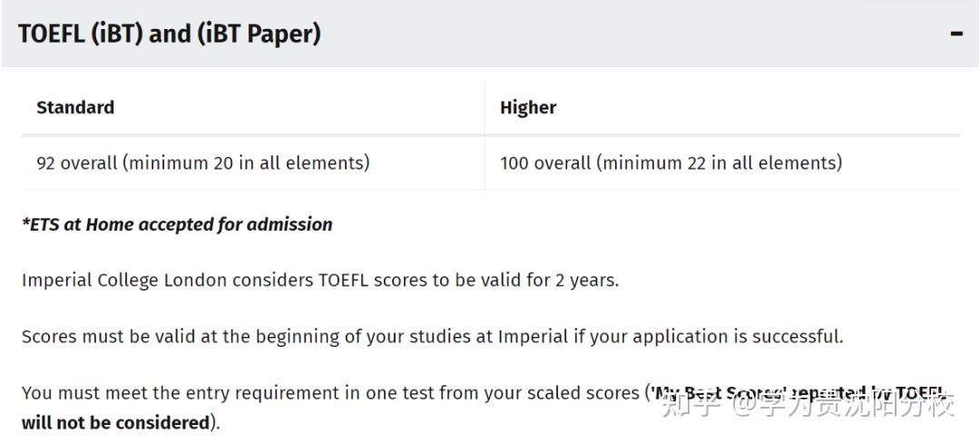The height and width of the screenshot is (444, 980).
Task: Click the asterisk before "ETS at Home"
Action: point(25,222)
